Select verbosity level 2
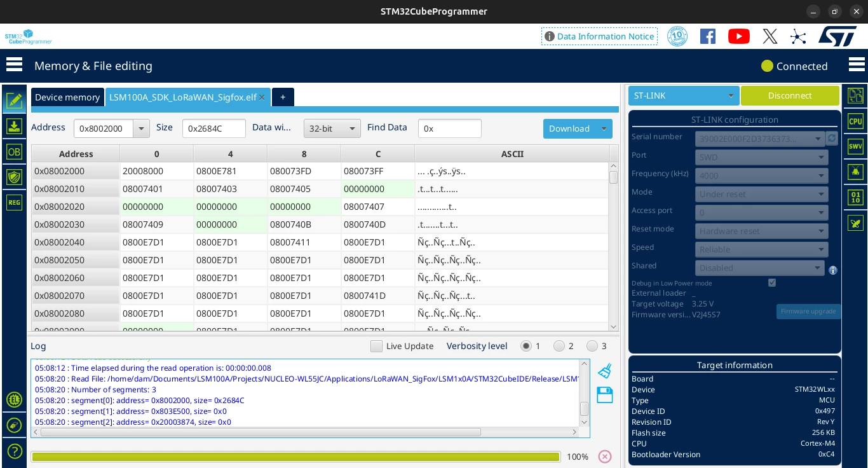This screenshot has width=868, height=468. click(559, 346)
